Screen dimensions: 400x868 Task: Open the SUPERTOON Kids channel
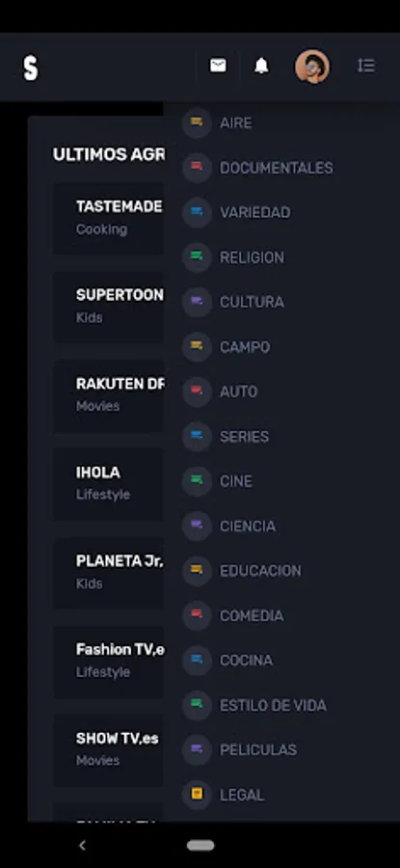109,308
